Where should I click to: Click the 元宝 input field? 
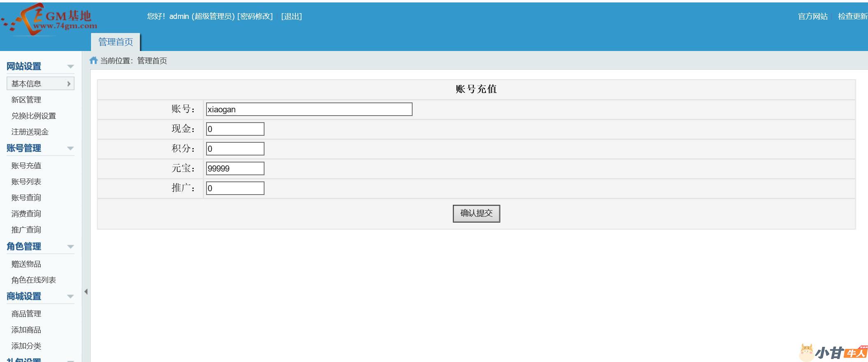[x=235, y=169]
